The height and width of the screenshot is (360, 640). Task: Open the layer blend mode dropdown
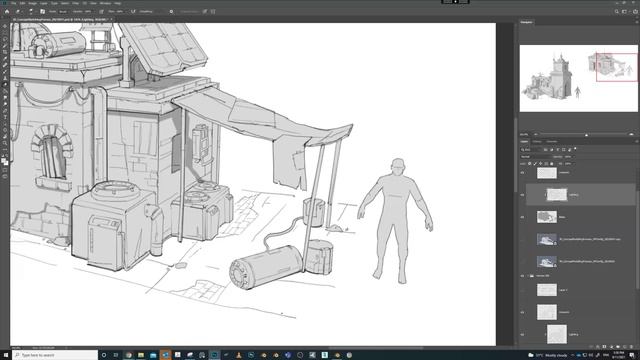(x=535, y=157)
